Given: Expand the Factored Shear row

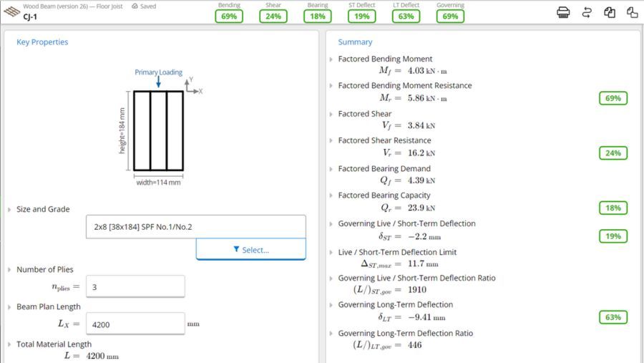Looking at the screenshot, I should pos(331,114).
